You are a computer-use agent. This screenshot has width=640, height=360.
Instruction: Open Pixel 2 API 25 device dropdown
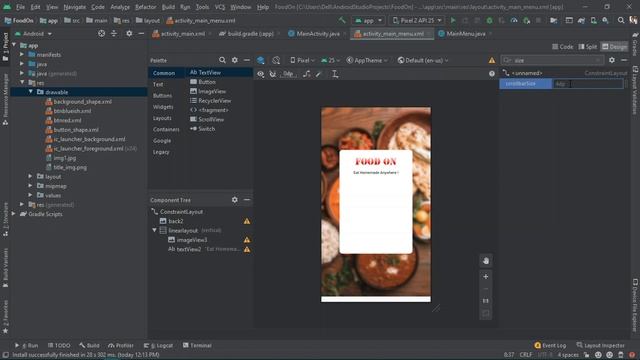pos(417,20)
